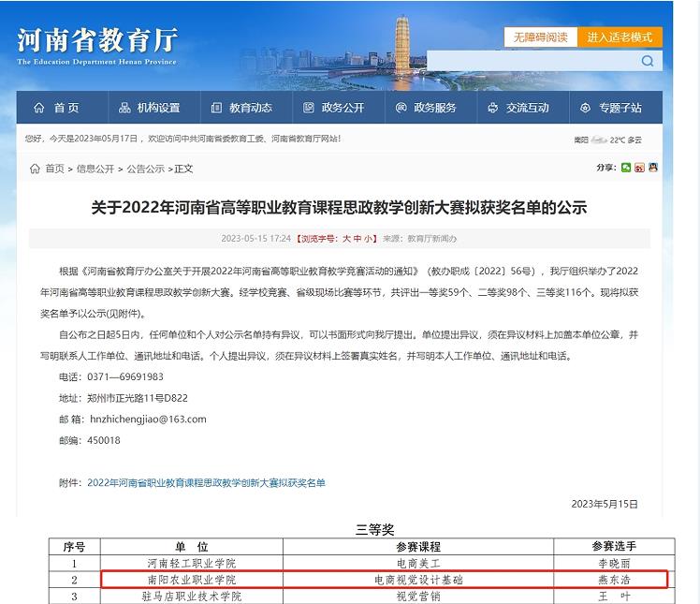Share via the green WeChat icon
This screenshot has width=700, height=604.
(626, 168)
